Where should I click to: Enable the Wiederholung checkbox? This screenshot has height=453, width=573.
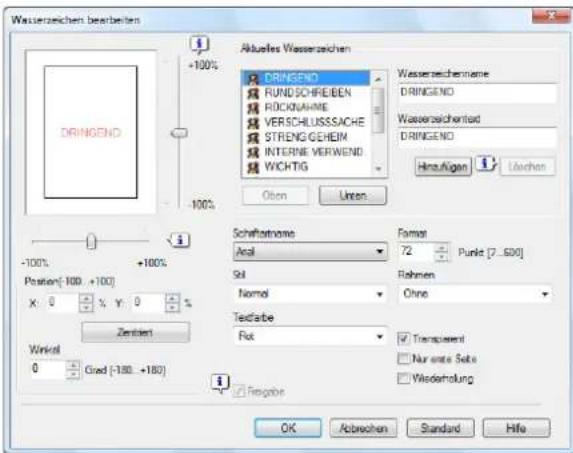click(403, 378)
